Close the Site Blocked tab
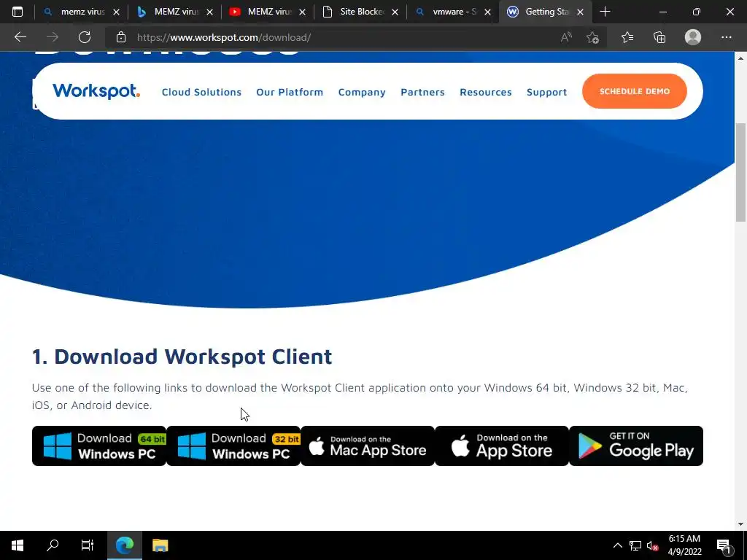Image resolution: width=747 pixels, height=560 pixels. pyautogui.click(x=395, y=12)
